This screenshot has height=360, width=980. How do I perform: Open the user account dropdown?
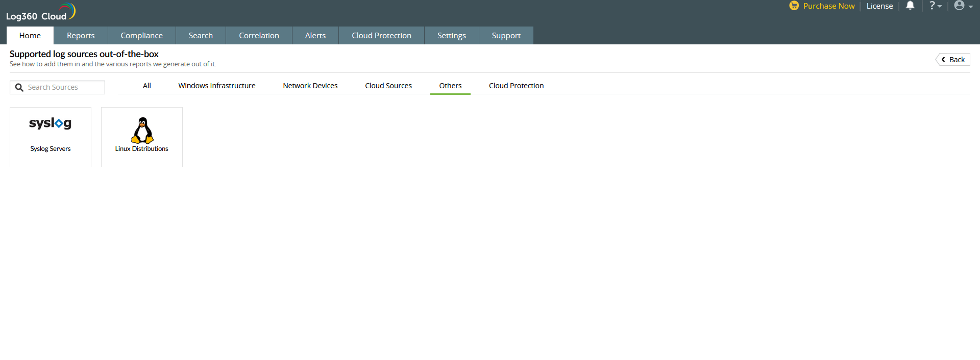point(963,6)
